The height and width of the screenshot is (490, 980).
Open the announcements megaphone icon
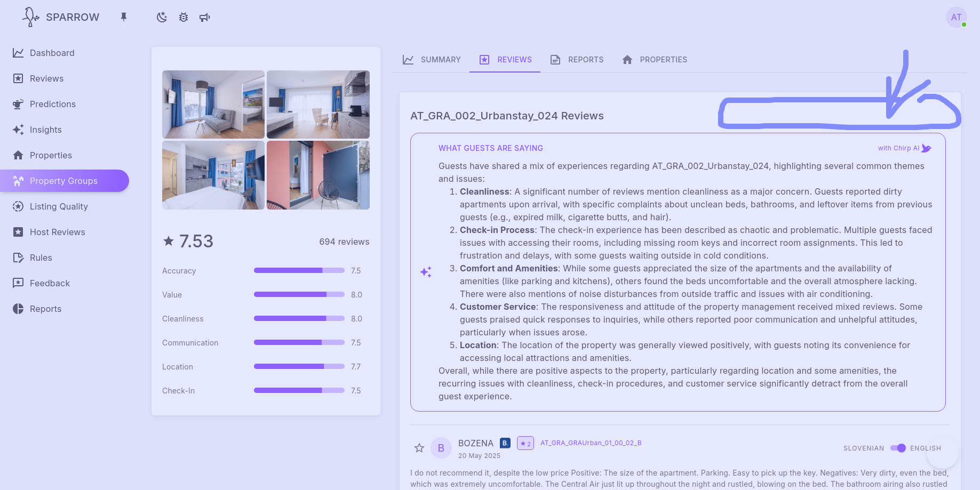(205, 17)
